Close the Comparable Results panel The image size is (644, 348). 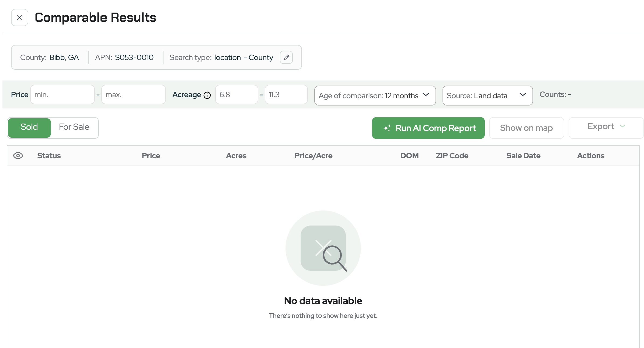[19, 17]
